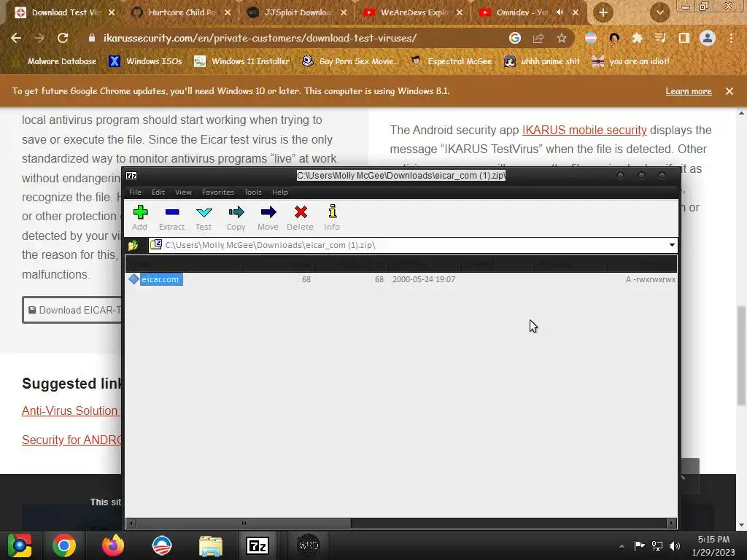Click the left arrow of 7-Zip scrollbar
This screenshot has height=560, width=747.
pos(131,524)
